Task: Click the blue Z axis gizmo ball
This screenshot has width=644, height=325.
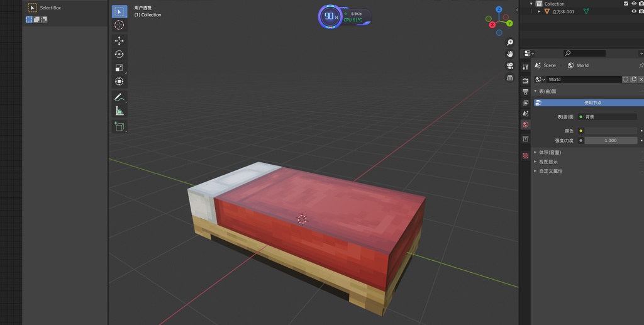Action: click(499, 9)
